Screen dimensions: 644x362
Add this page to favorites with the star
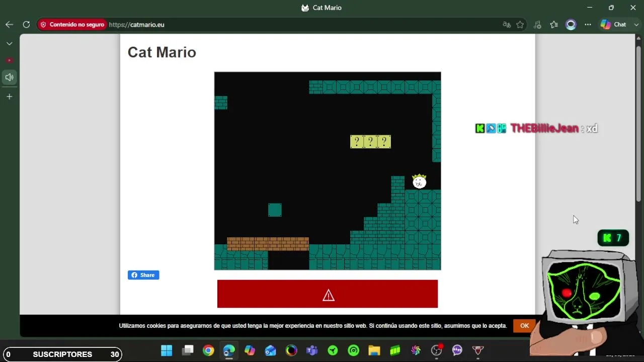click(x=520, y=25)
